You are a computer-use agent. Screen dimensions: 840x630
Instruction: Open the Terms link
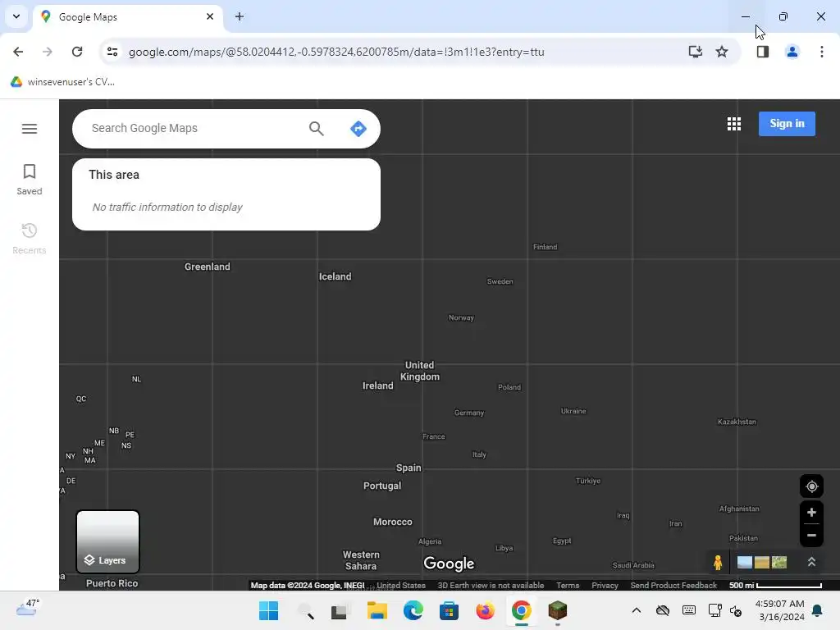(568, 586)
